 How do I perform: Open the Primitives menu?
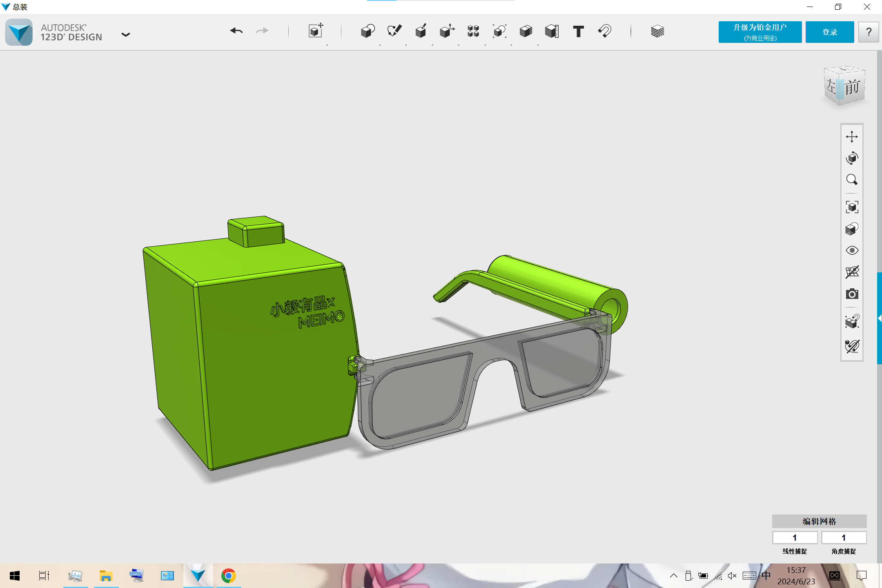(x=367, y=31)
